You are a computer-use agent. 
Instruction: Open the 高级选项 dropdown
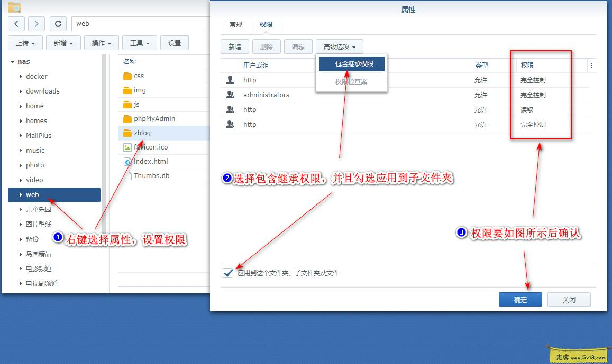(339, 46)
